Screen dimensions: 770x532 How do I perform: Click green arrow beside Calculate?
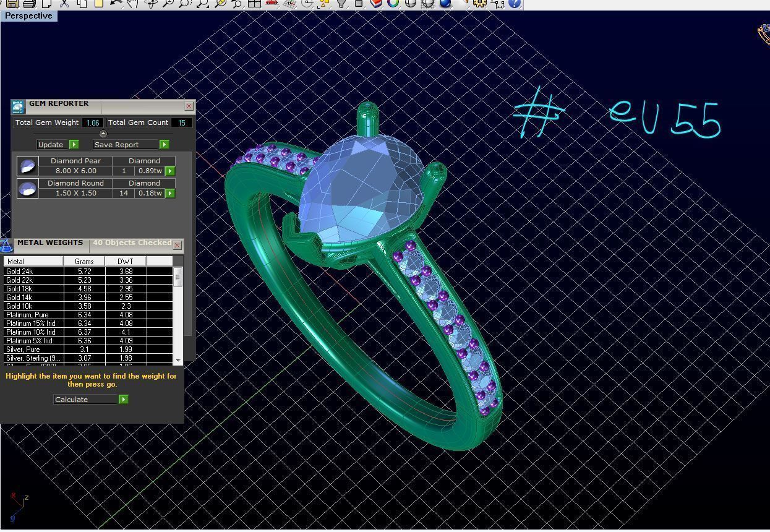pos(124,400)
